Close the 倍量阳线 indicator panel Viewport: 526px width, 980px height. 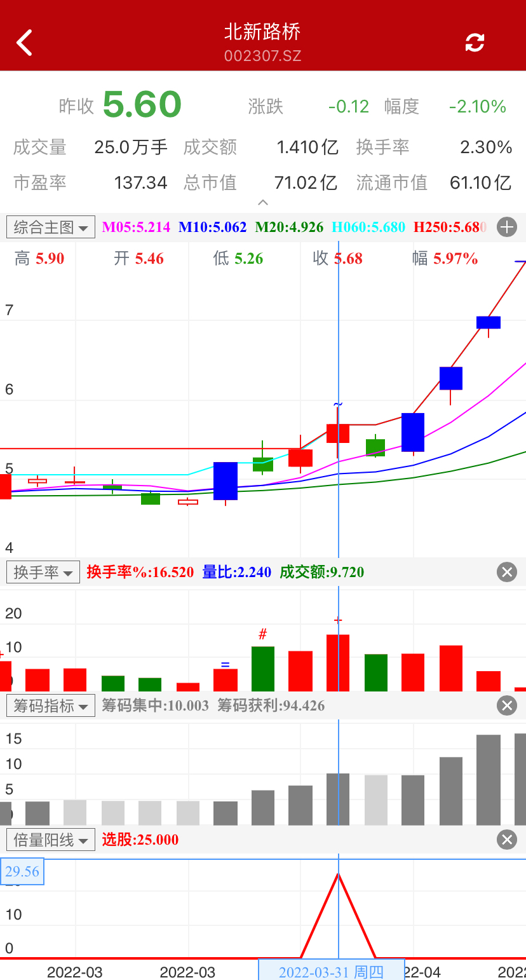pos(506,840)
